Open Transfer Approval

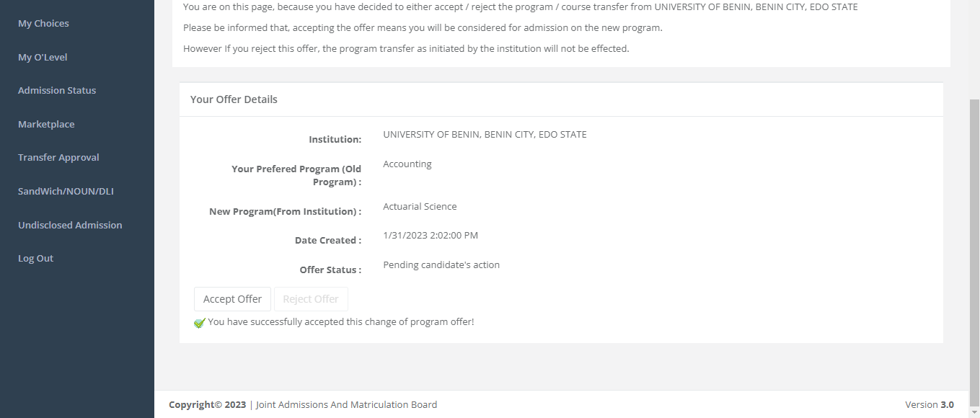[58, 156]
